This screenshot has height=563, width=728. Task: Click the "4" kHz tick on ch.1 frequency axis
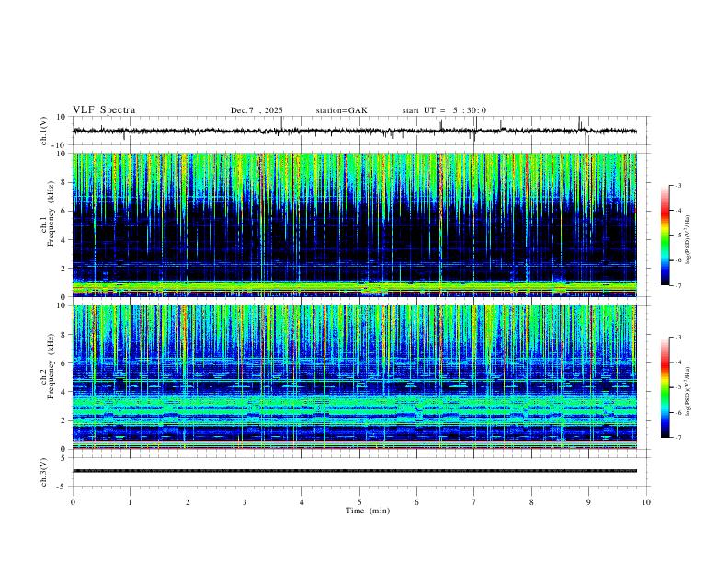63,240
